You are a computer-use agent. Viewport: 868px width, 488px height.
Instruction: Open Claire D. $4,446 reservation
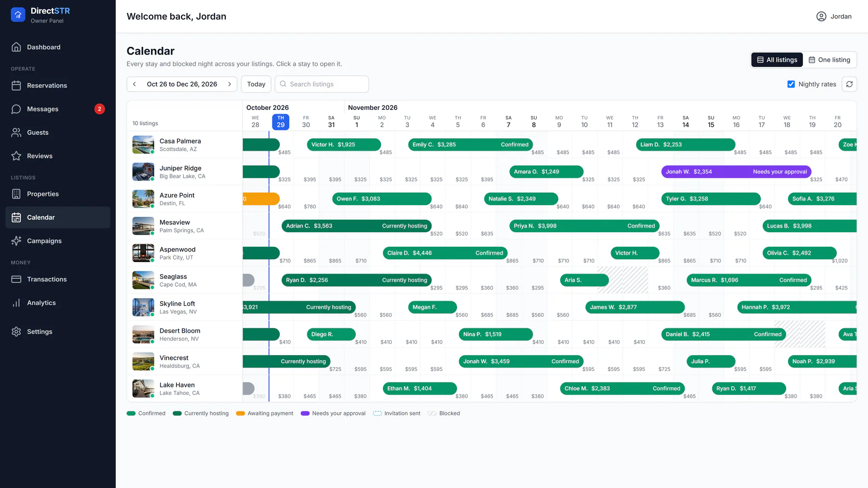coord(445,253)
